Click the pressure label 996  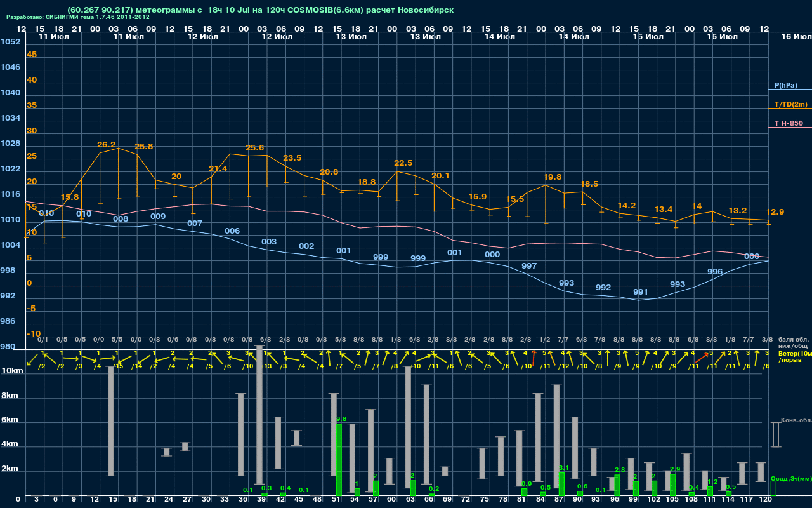coord(715,271)
